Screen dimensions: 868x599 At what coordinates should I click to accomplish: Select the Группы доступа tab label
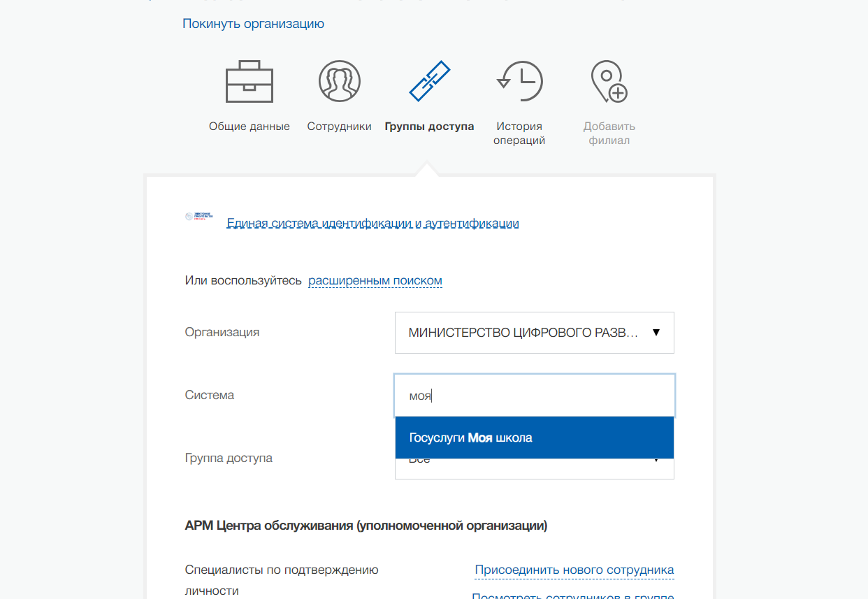[x=429, y=127]
